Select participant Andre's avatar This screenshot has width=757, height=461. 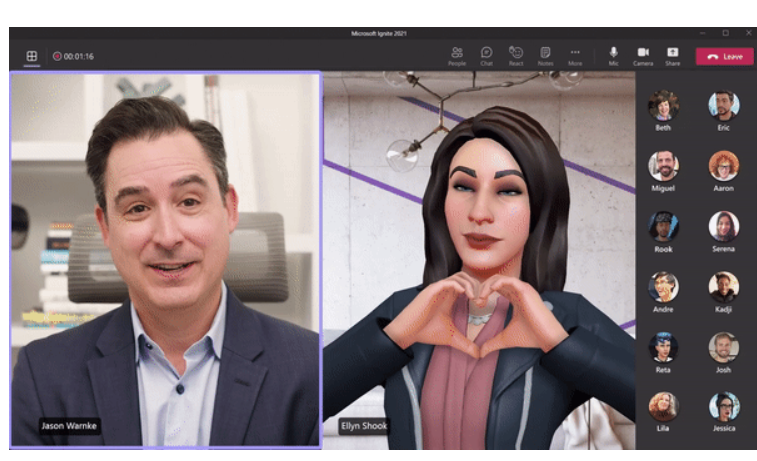coord(663,287)
